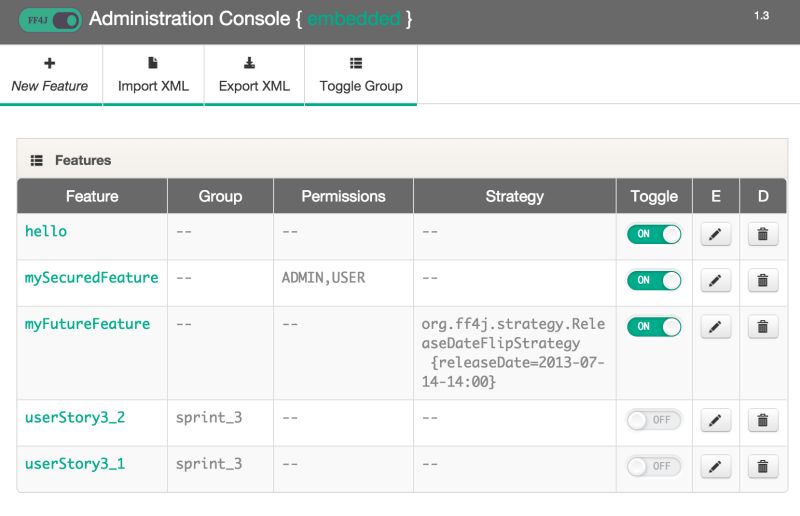Click sprint_3 group in userStory3_1 row
The height and width of the screenshot is (516, 800).
[x=209, y=464]
